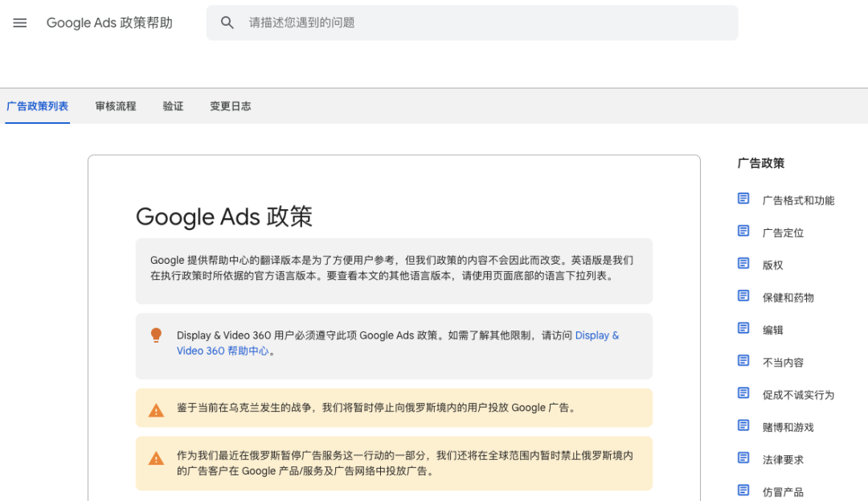
Task: Click the 广告政策 sidebar heading
Action: (760, 163)
